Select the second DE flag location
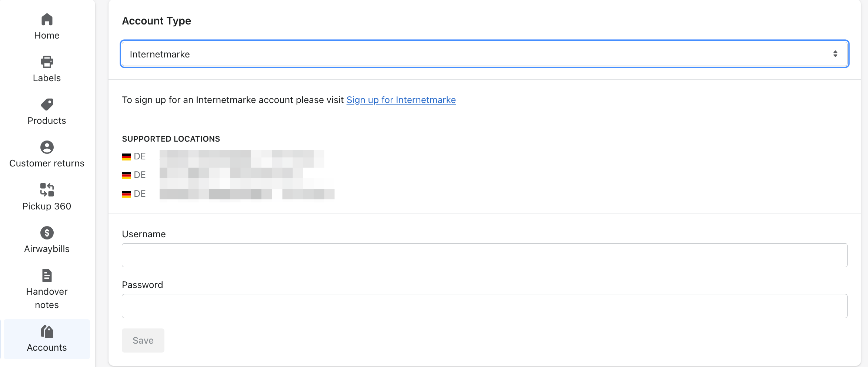The image size is (868, 367). click(x=134, y=175)
